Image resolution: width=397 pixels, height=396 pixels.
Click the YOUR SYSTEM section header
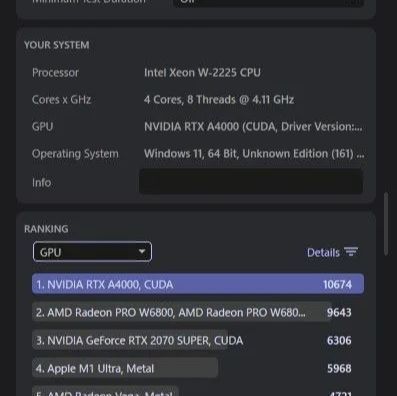[x=57, y=45]
